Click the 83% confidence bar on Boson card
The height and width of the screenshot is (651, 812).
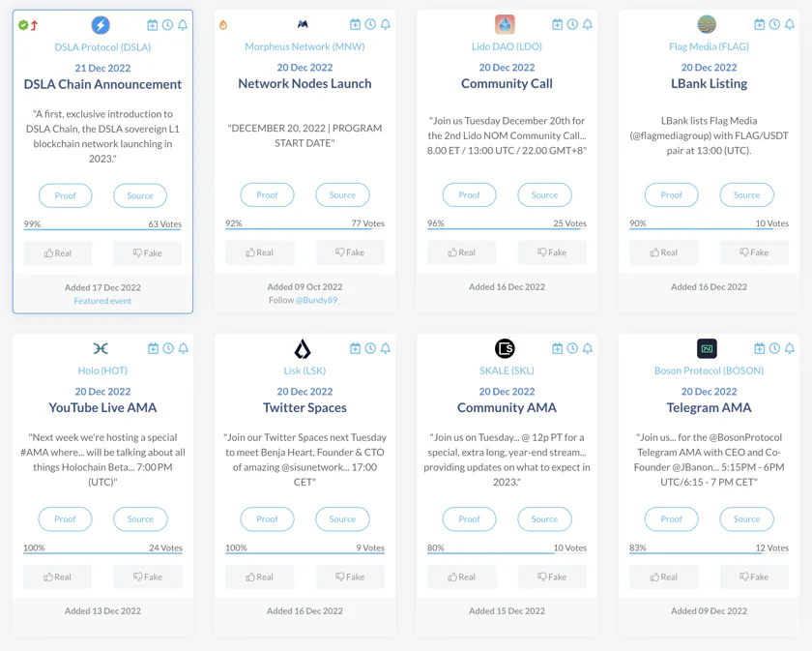(709, 553)
